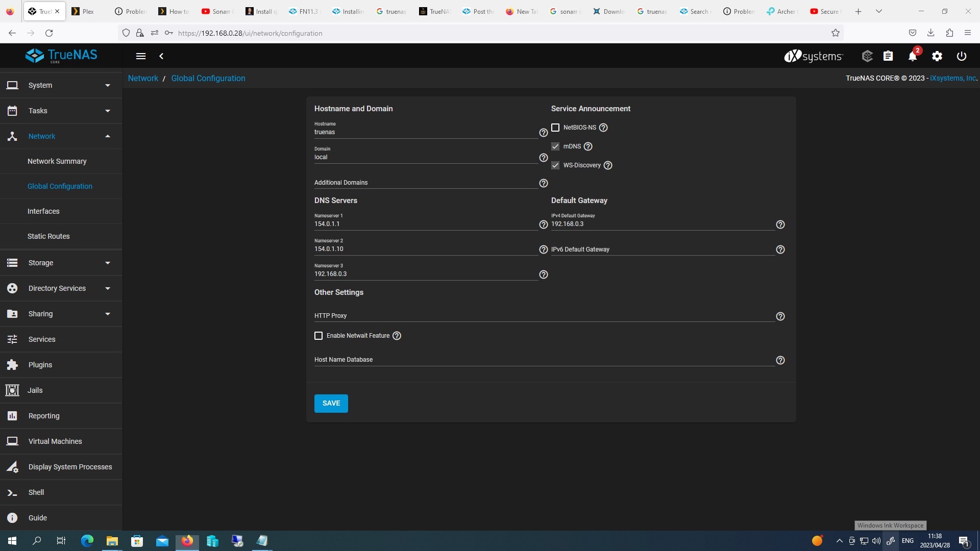Open Jails in sidebar
Image resolution: width=980 pixels, height=551 pixels.
coord(61,390)
